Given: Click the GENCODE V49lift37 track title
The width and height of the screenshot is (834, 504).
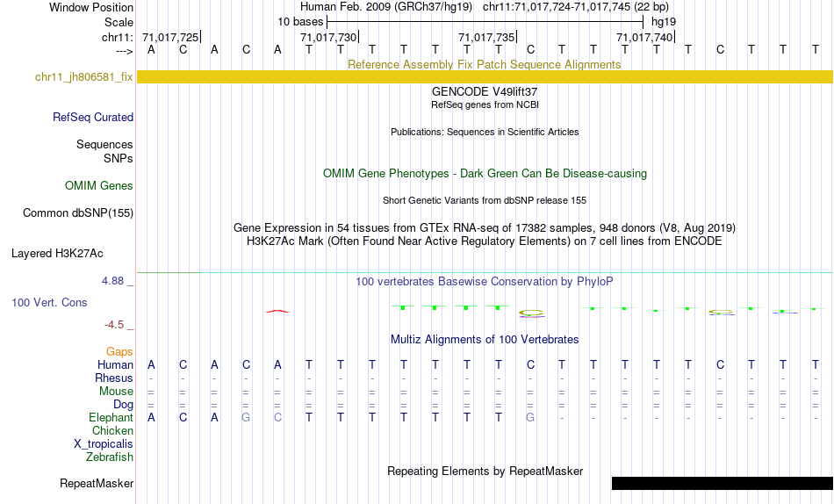Looking at the screenshot, I should pos(485,91).
